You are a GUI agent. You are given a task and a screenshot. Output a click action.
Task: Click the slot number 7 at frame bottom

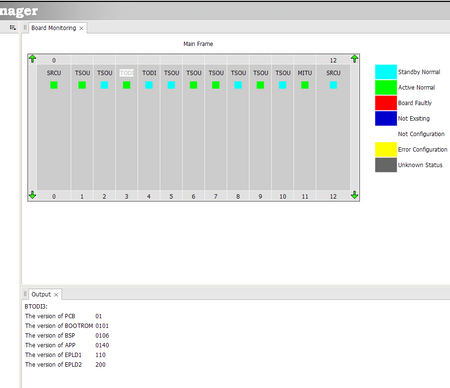(216, 197)
